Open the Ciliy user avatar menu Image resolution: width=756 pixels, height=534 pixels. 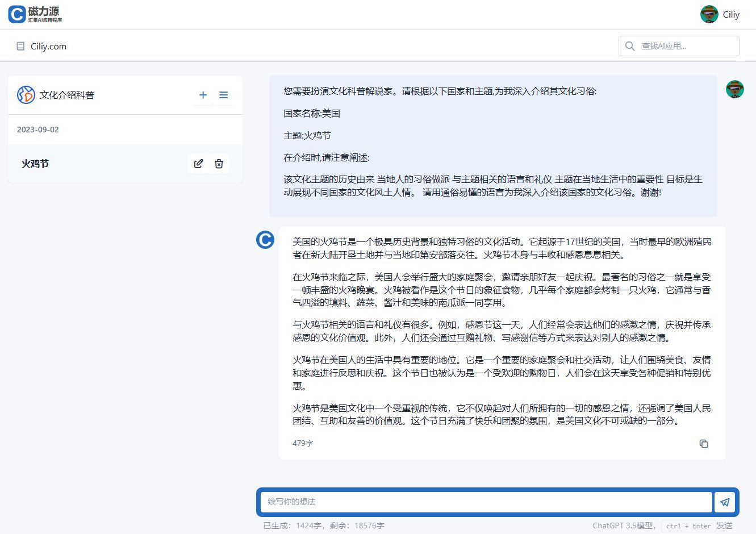[709, 14]
